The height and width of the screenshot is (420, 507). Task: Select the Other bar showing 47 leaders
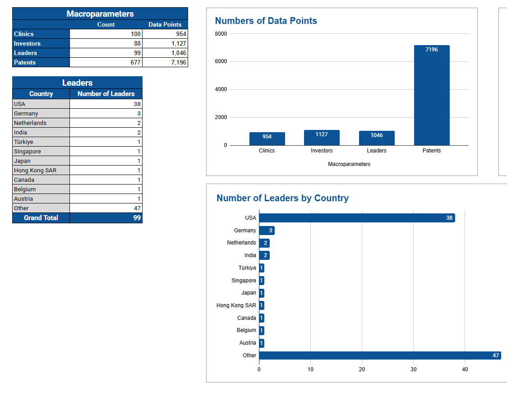click(x=379, y=355)
